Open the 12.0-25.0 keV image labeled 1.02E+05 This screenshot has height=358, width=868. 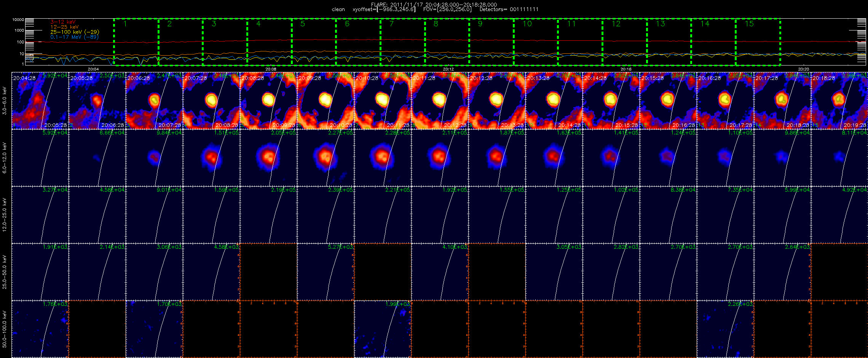pos(611,215)
